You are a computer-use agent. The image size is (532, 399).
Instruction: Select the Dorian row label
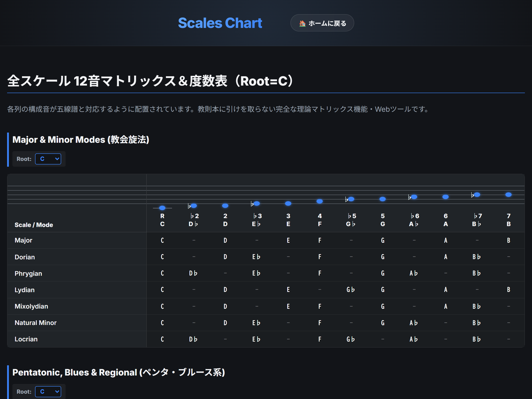(25, 257)
